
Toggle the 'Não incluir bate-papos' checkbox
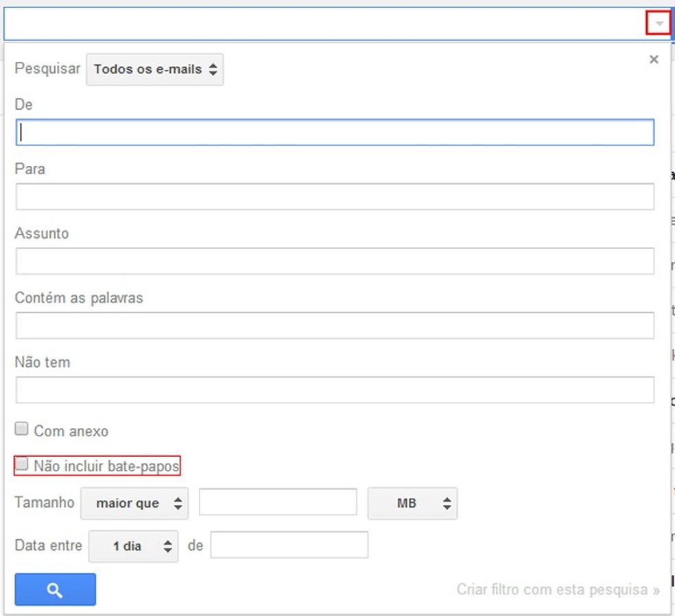click(x=21, y=464)
